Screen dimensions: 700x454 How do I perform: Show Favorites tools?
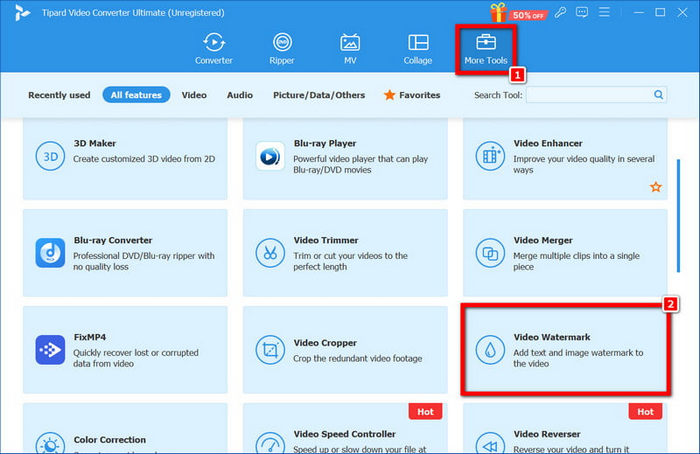pyautogui.click(x=412, y=95)
